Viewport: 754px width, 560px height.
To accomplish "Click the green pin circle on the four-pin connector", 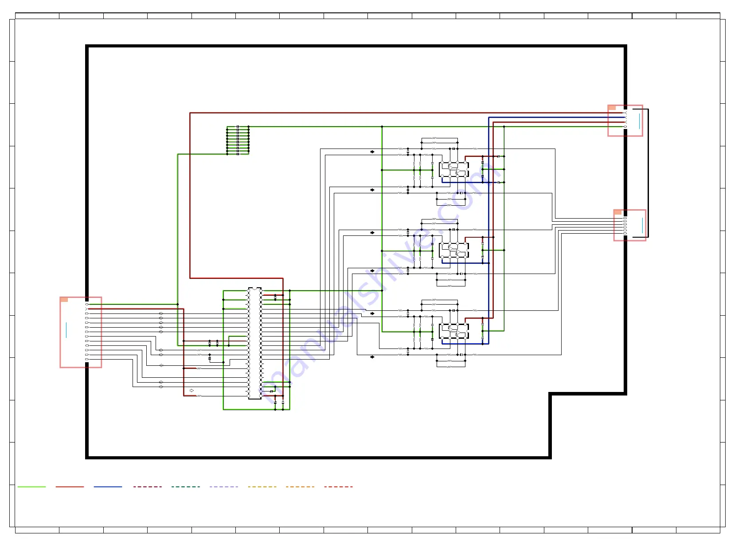I will (x=625, y=127).
